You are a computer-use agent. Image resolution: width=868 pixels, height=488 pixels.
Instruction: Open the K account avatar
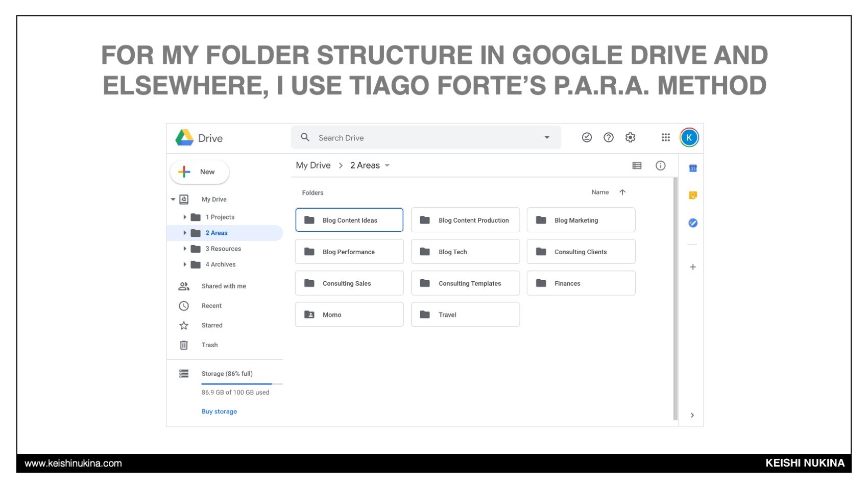click(x=689, y=137)
